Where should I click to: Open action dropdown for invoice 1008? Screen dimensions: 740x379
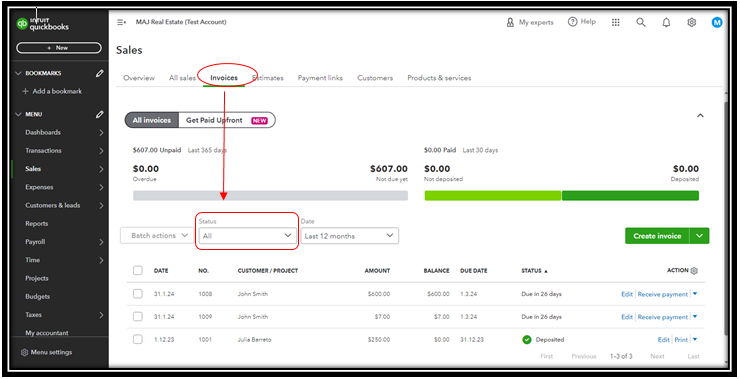point(695,294)
